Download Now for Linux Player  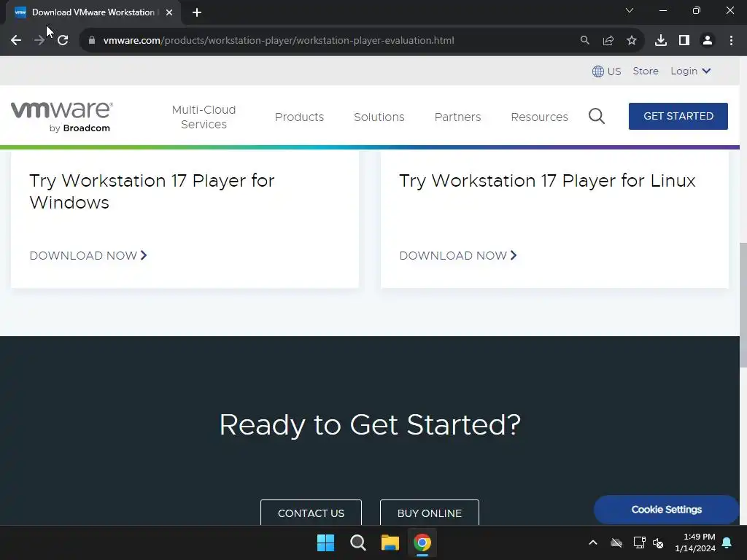coord(458,256)
